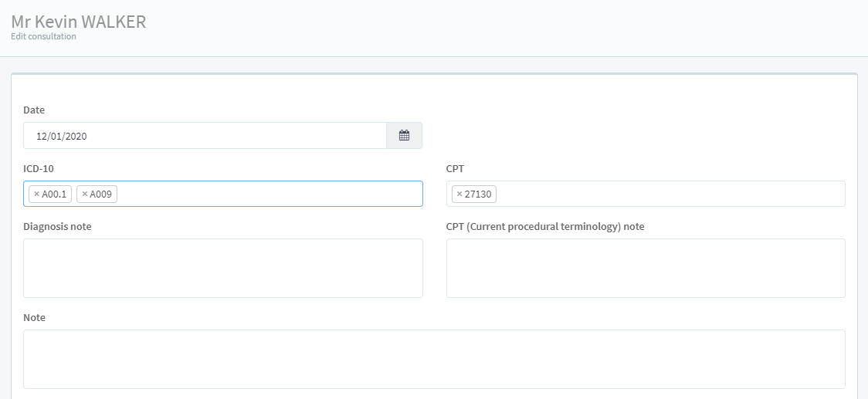This screenshot has height=399, width=868.
Task: Select the A00.1 diagnosis tag label
Action: (x=55, y=194)
